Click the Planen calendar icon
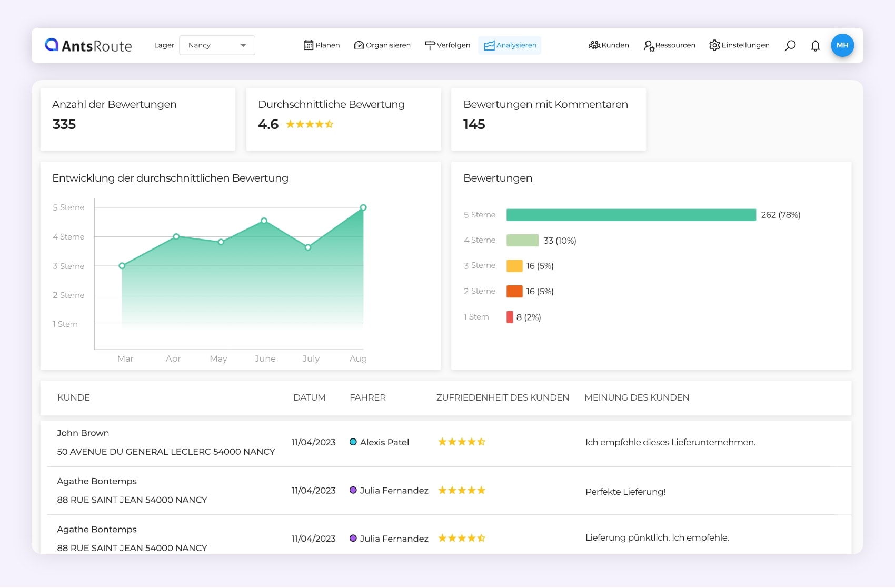 tap(309, 45)
